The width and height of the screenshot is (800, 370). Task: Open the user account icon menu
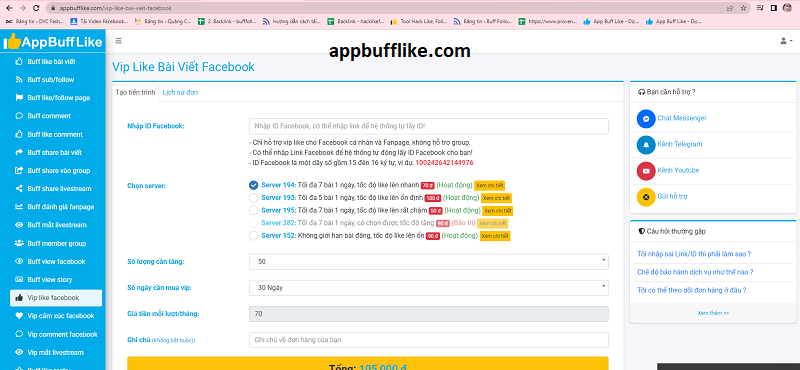click(785, 41)
